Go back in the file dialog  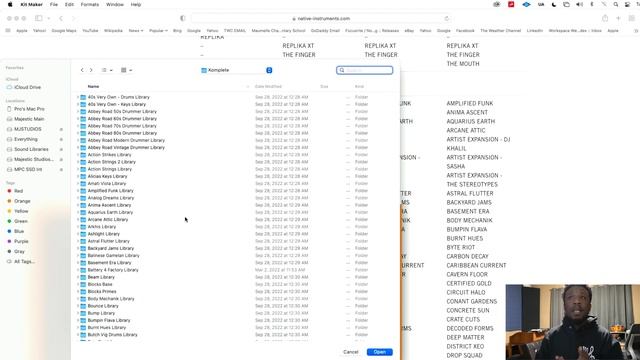[82, 70]
